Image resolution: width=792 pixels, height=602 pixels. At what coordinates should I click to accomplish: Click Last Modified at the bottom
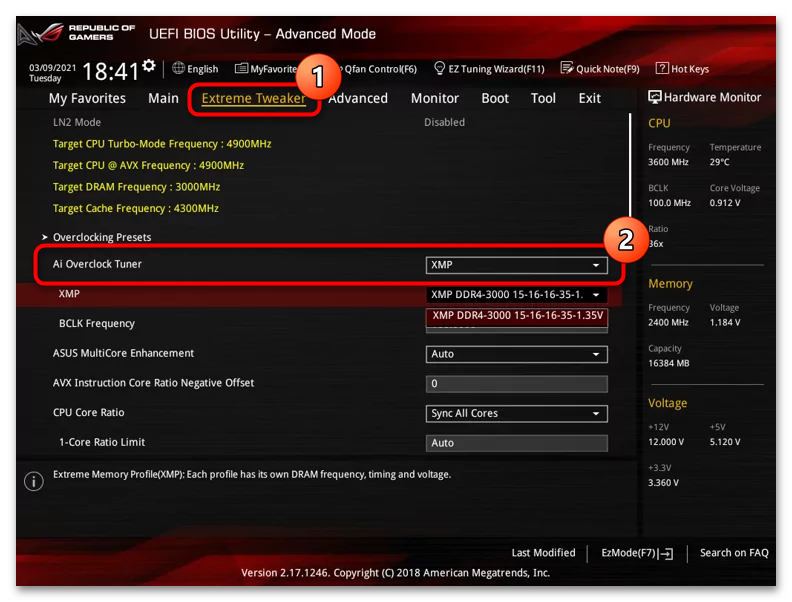(543, 553)
